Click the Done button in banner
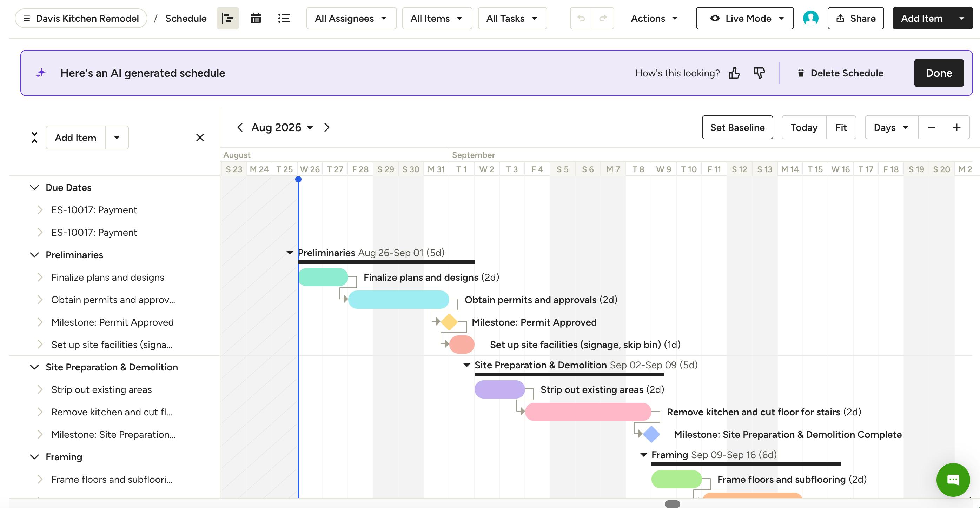This screenshot has width=980, height=508. [x=939, y=73]
